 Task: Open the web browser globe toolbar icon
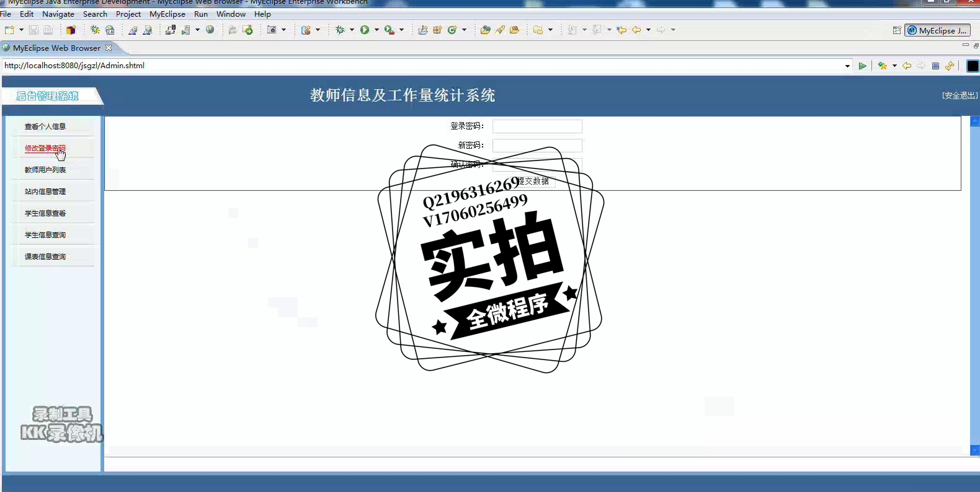click(210, 30)
